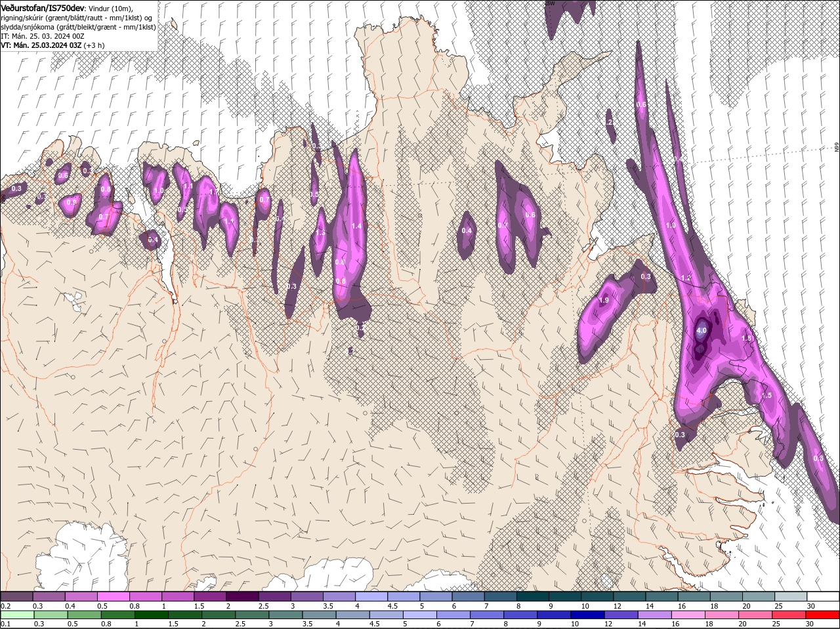This screenshot has width=840, height=629.
Task: Click the 30 tick label on top legend row
Action: [810, 605]
